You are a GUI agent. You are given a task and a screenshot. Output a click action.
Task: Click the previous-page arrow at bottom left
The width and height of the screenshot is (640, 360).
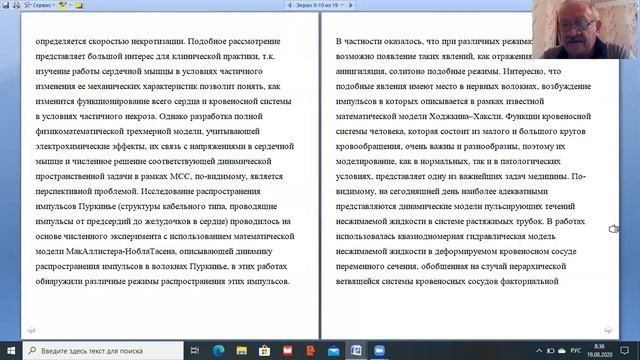(x=31, y=330)
